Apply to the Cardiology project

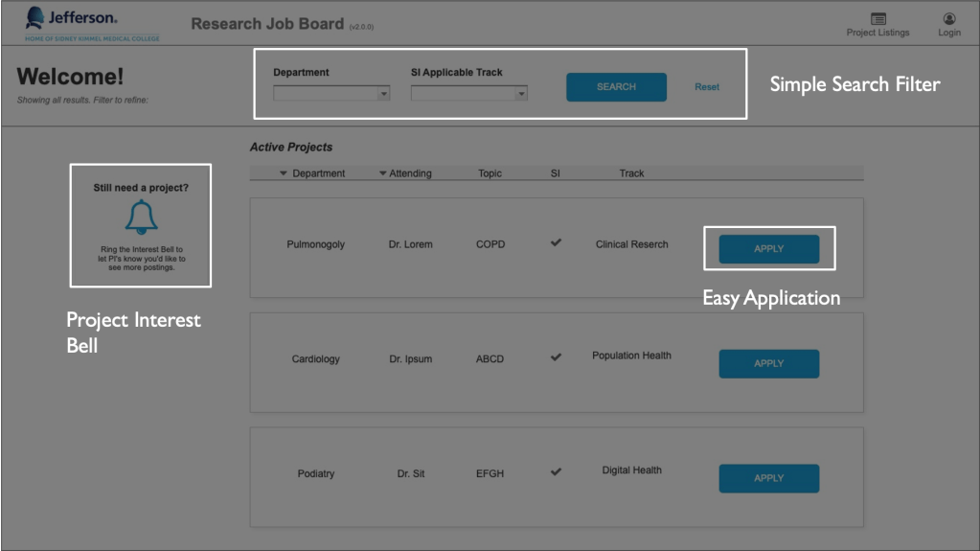[768, 364]
